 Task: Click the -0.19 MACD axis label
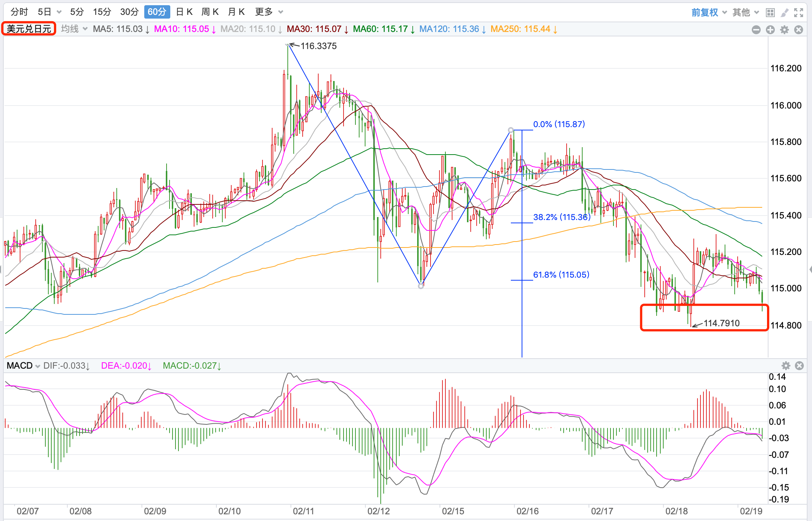[x=779, y=499]
